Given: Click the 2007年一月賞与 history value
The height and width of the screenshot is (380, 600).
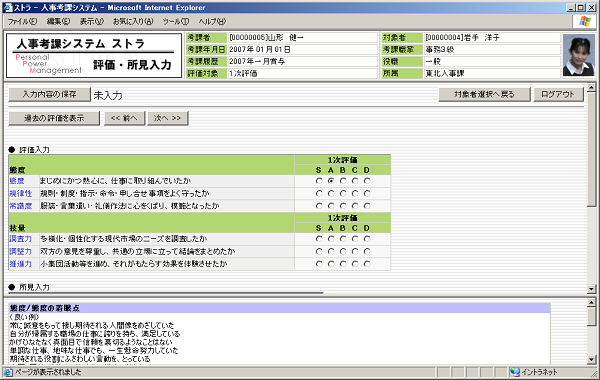Looking at the screenshot, I should 257,61.
